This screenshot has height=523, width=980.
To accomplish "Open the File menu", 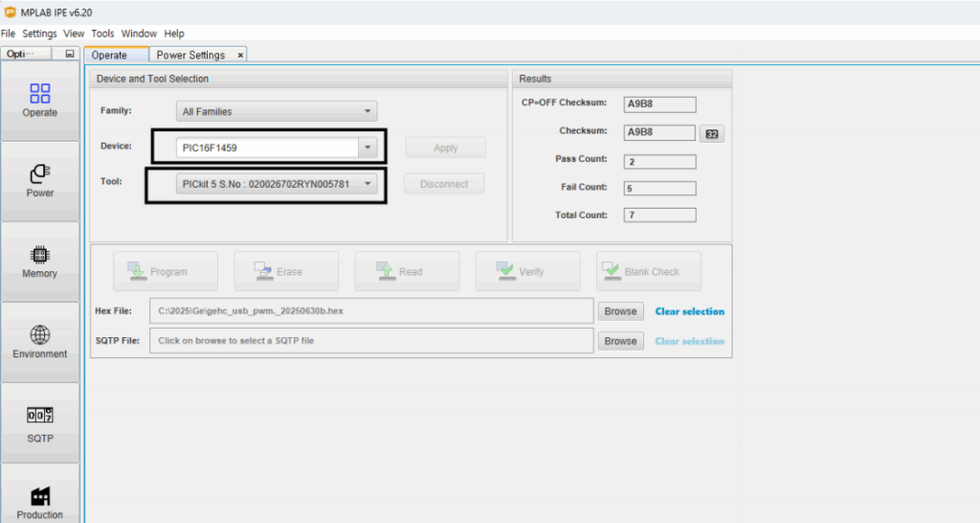I will pos(8,34).
